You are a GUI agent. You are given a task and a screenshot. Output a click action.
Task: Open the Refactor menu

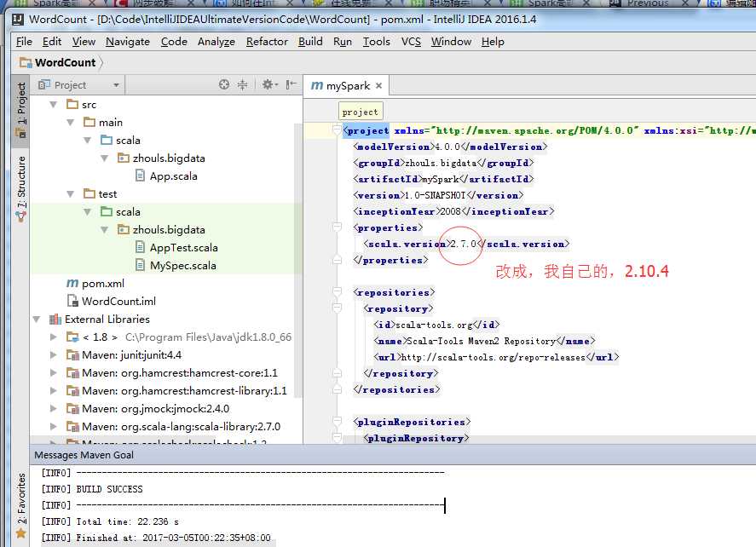[267, 41]
